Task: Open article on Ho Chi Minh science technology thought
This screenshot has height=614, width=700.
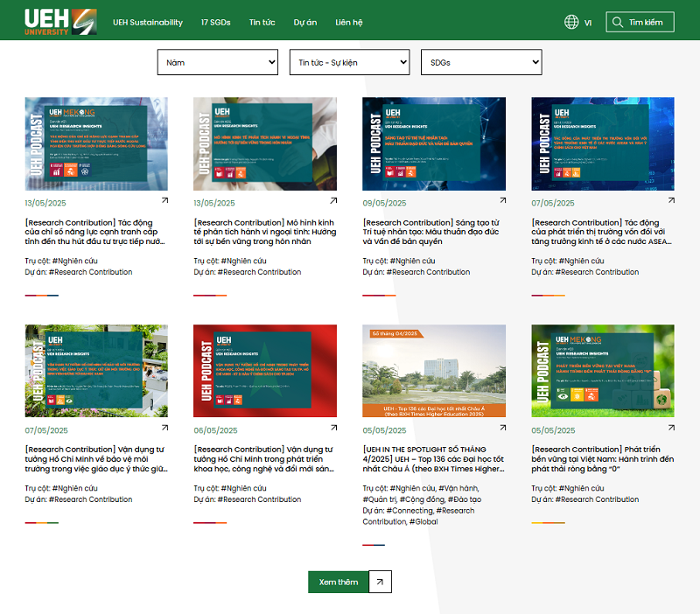Action: click(x=264, y=459)
